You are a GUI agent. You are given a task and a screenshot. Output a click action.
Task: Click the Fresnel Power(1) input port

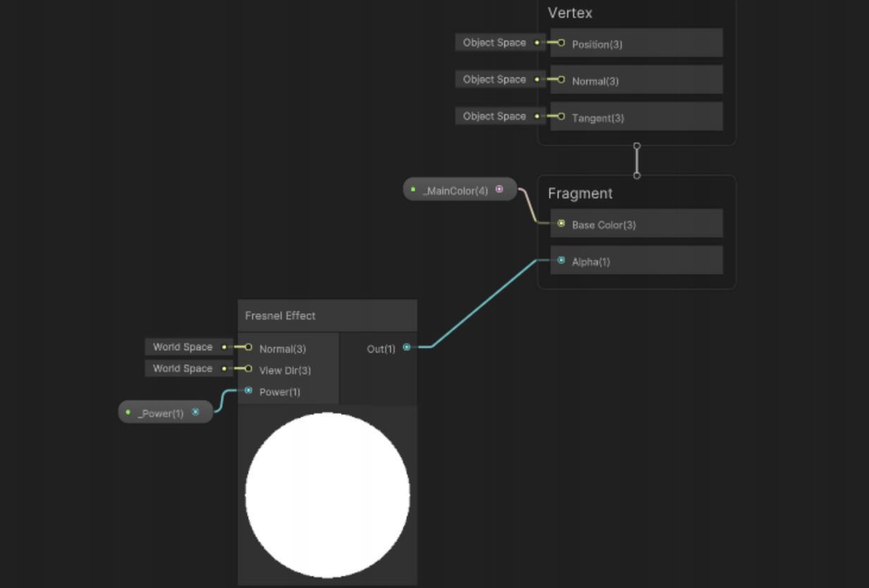[x=248, y=390]
